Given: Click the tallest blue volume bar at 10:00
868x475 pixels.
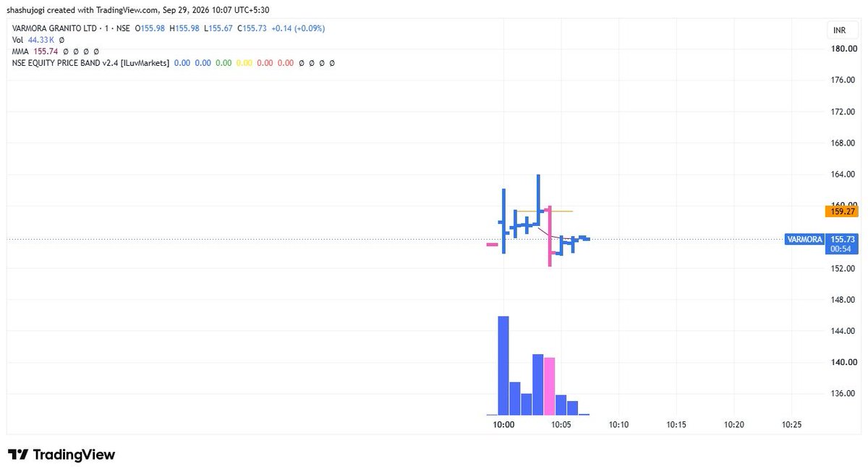Looking at the screenshot, I should click(503, 366).
